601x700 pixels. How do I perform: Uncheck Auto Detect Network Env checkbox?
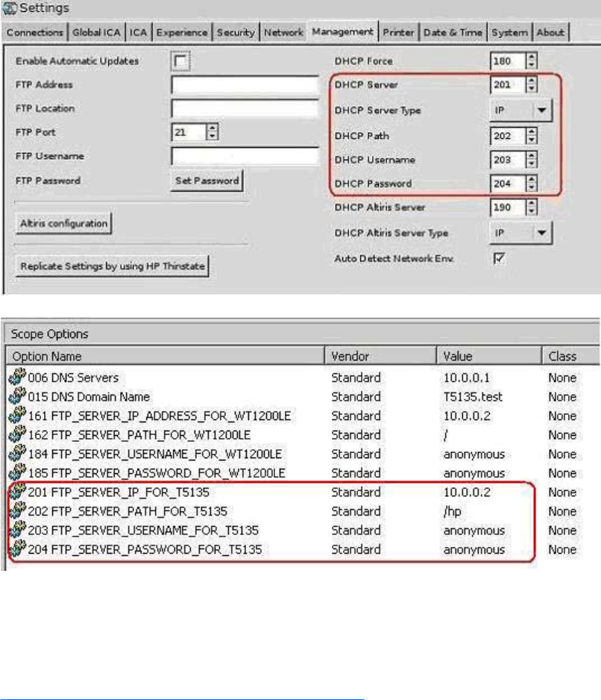(x=499, y=258)
